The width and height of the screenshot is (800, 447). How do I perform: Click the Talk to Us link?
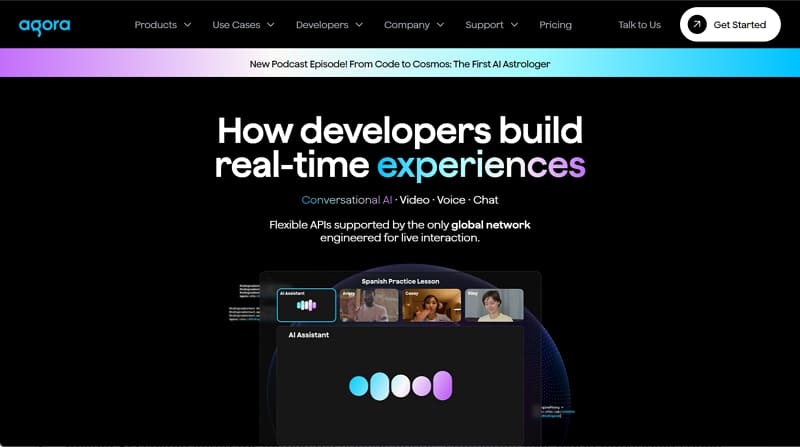(639, 24)
